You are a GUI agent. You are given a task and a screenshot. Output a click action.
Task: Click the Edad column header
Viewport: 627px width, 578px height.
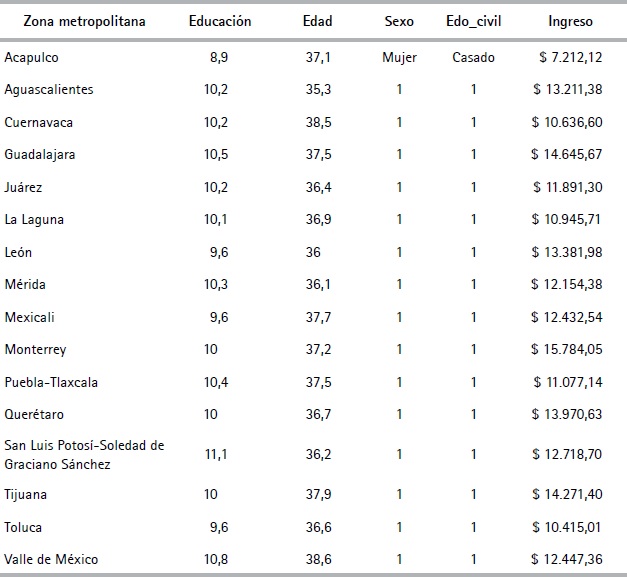click(317, 21)
